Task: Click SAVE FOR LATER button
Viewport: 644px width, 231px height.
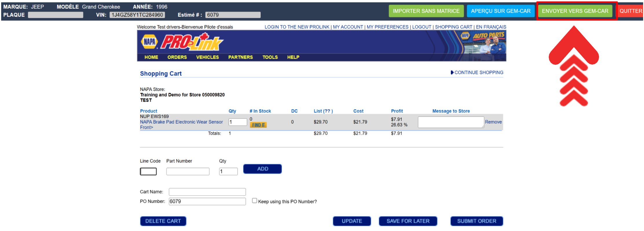Action: click(408, 221)
